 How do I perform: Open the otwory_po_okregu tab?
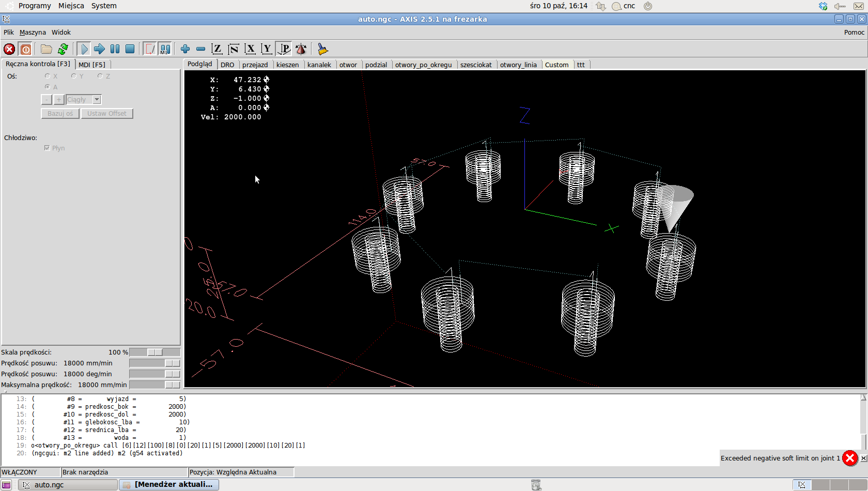[x=424, y=65]
